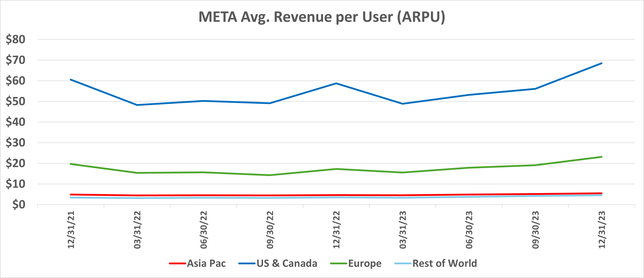644x278 pixels.
Task: Select the Rest of World legend entry
Action: 444,263
